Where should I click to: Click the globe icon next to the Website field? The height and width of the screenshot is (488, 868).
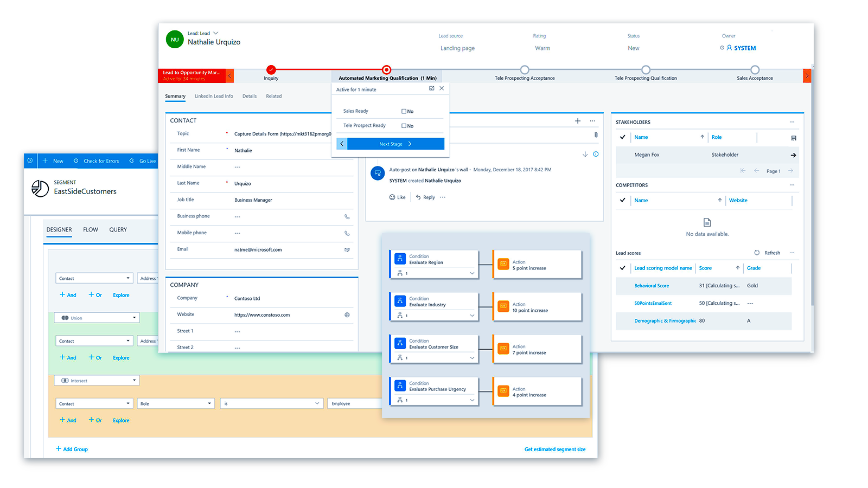click(x=348, y=314)
